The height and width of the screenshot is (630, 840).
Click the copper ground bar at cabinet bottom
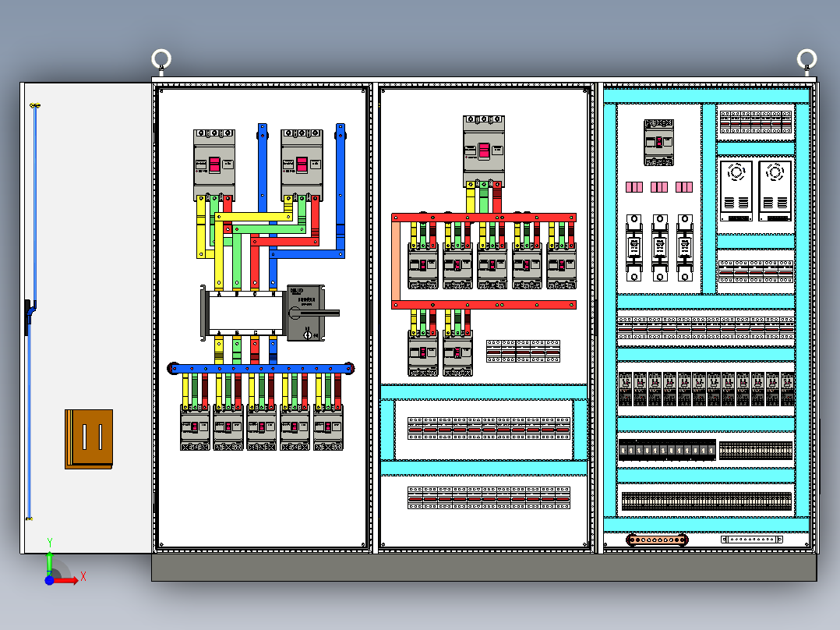coord(658,540)
